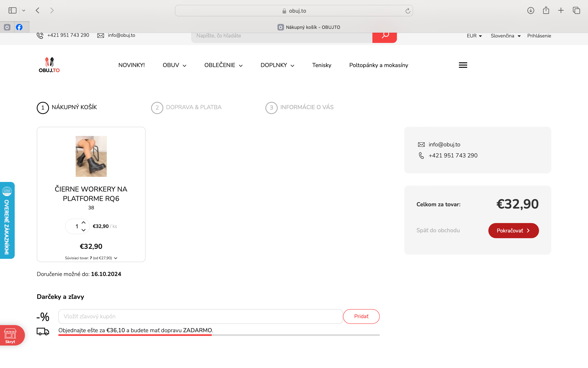Click the red Pokračovať button
The image size is (588, 368).
(513, 230)
